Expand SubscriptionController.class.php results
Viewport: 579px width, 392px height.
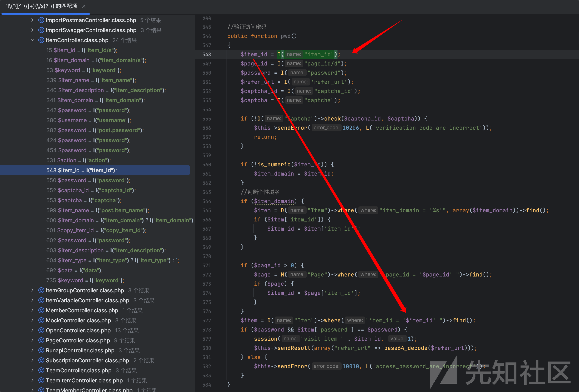(32, 360)
